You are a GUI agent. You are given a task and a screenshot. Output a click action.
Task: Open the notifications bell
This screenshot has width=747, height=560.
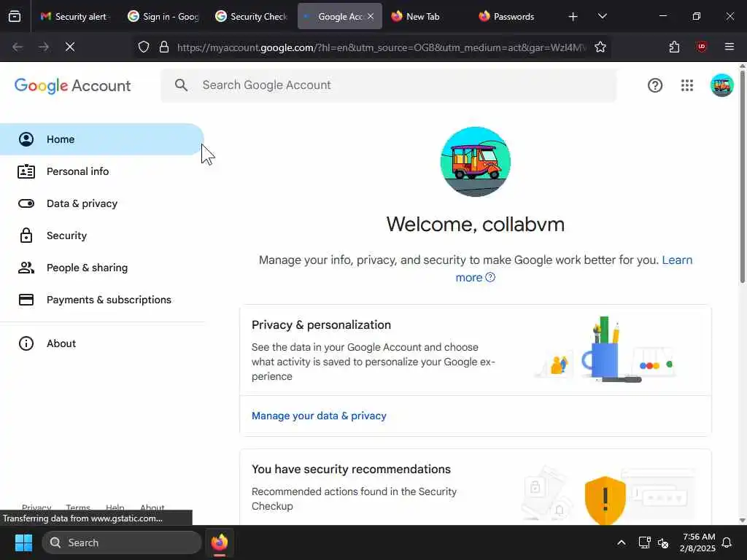727,542
